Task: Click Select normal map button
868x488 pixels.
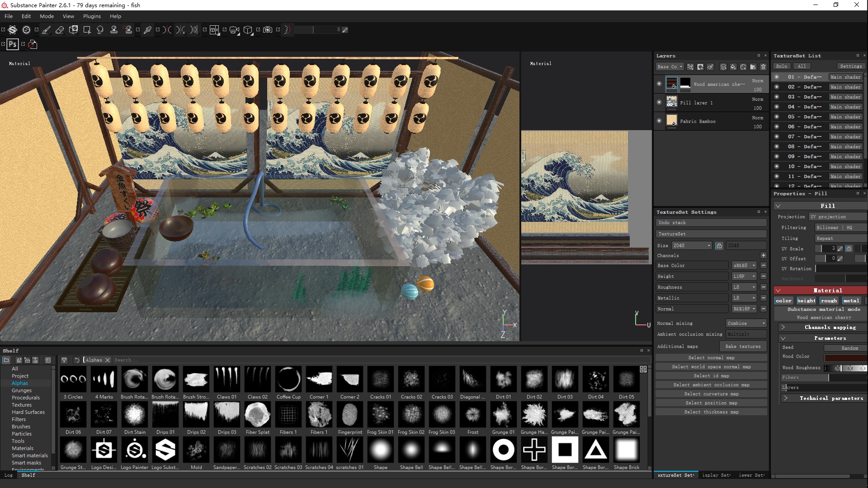Action: [x=711, y=357]
